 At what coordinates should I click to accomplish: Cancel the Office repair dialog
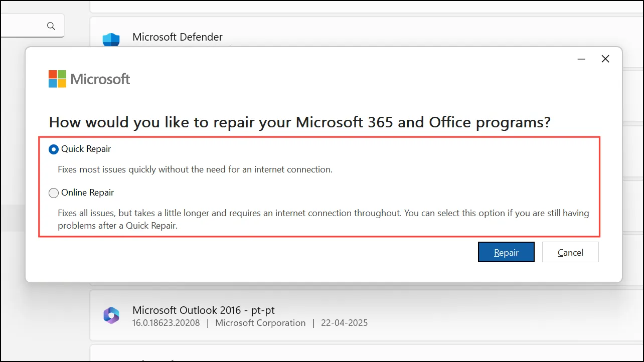tap(570, 252)
